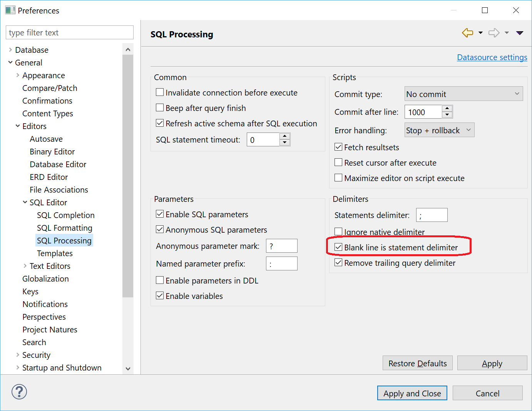Toggle Blank line is statement delimiter
The height and width of the screenshot is (411, 532).
(338, 247)
